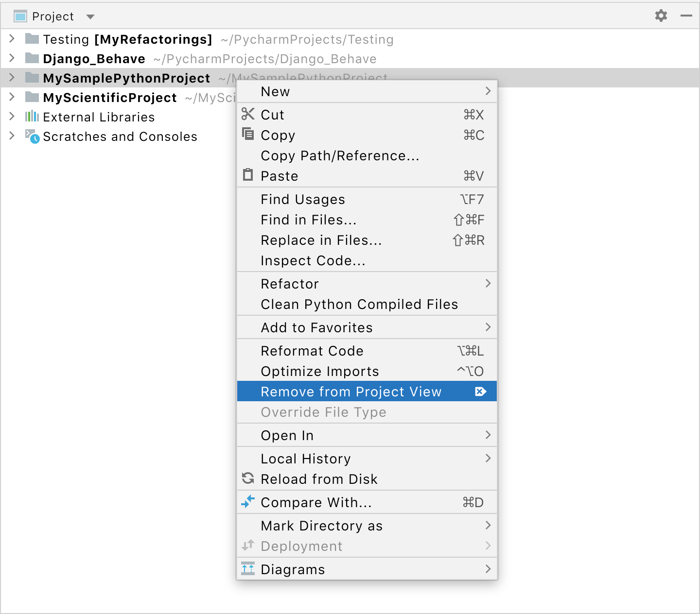Click the External Libraries bars icon
The width and height of the screenshot is (700, 614).
(31, 117)
